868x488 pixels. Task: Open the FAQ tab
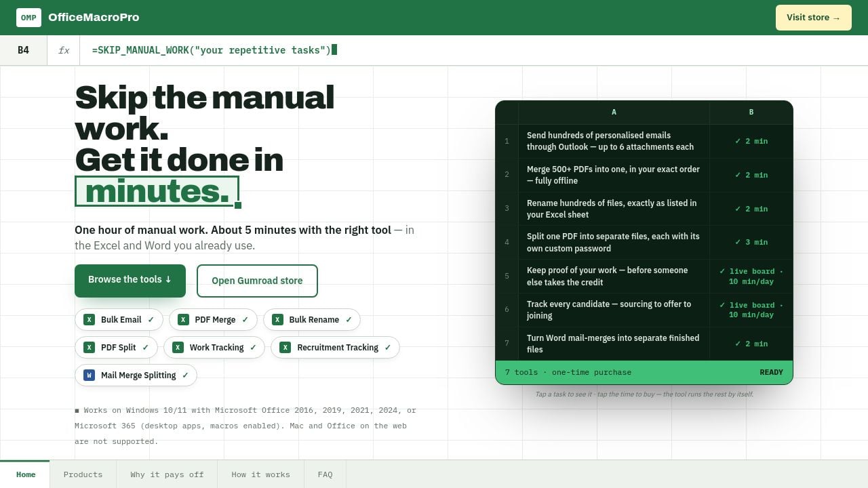[325, 474]
